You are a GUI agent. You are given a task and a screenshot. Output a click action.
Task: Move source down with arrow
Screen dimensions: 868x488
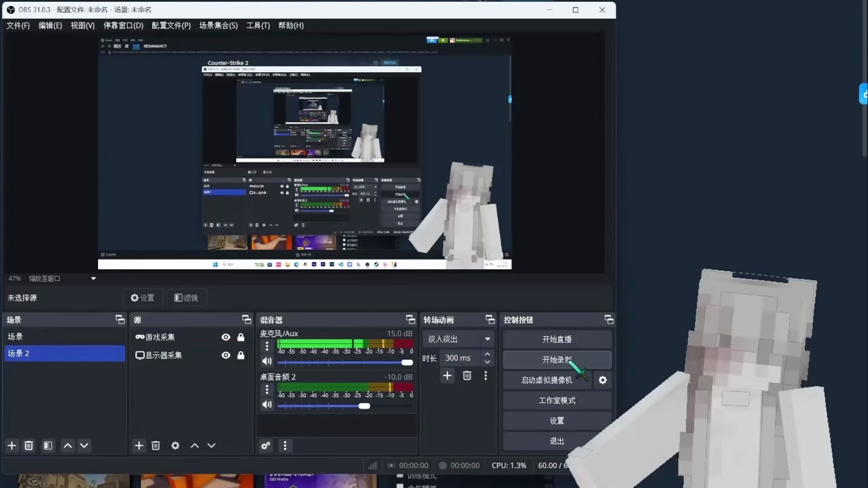[211, 446]
